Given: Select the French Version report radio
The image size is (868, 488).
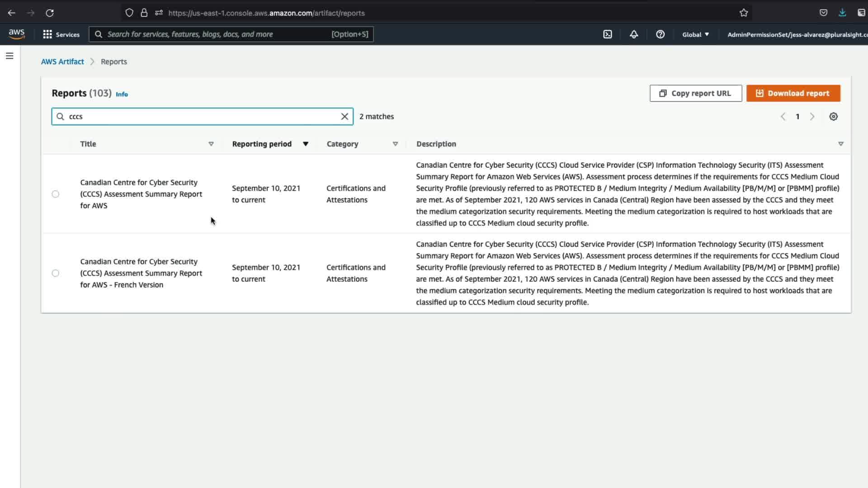Looking at the screenshot, I should (55, 273).
